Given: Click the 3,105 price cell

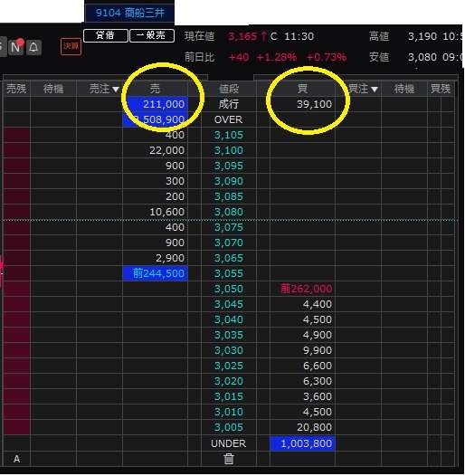Looking at the screenshot, I should click(x=229, y=135).
